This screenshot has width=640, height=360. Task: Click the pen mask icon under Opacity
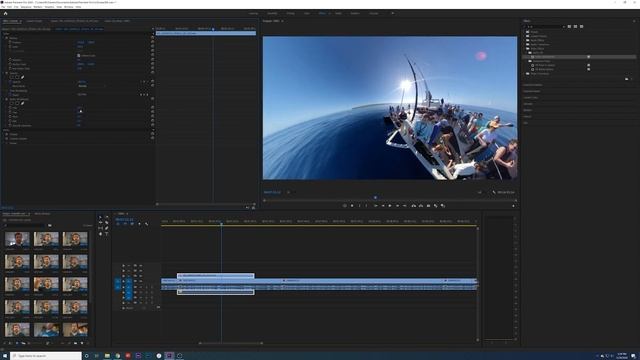point(22,77)
